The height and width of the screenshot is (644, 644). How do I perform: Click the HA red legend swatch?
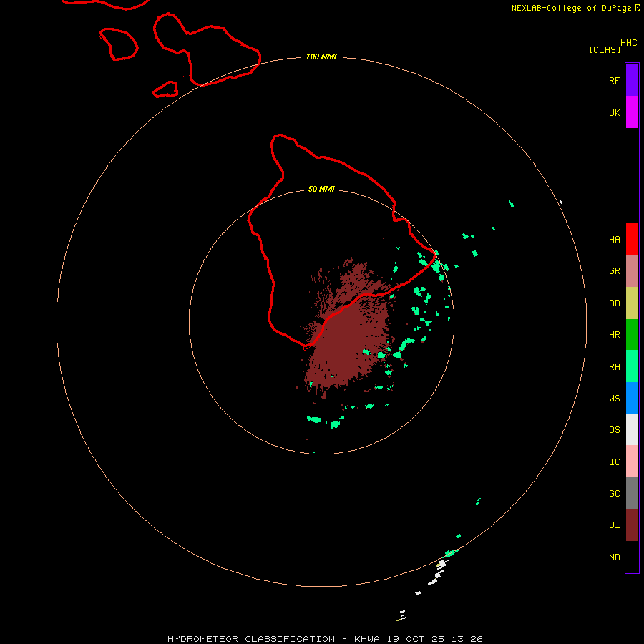click(x=632, y=239)
